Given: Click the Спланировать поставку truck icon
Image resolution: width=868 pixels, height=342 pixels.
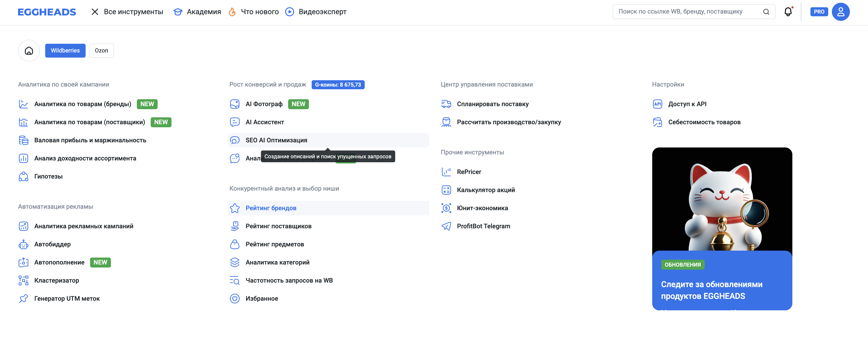Looking at the screenshot, I should click(x=446, y=104).
